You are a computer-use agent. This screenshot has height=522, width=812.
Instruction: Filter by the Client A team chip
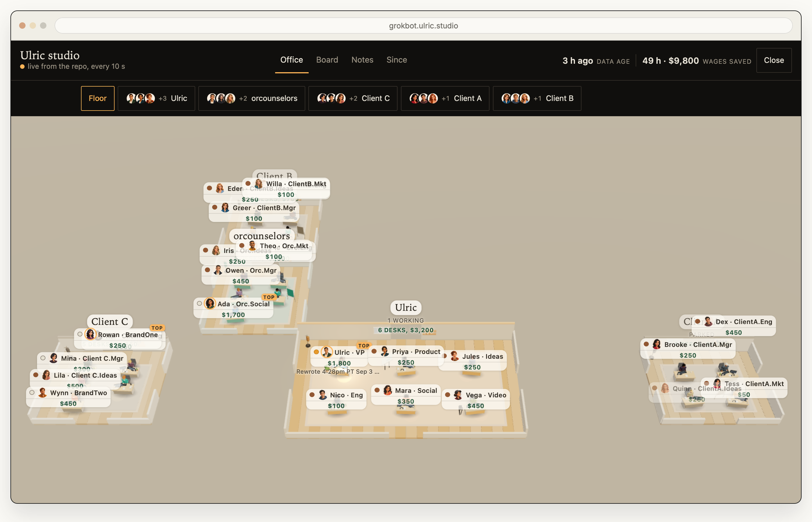click(445, 98)
